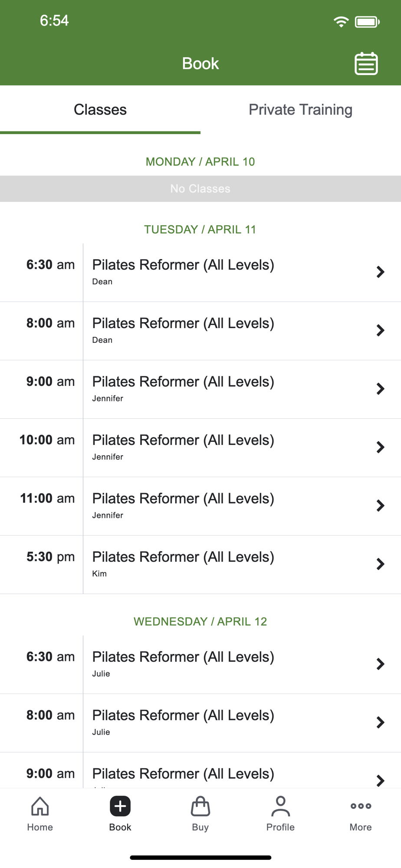Open Tuesday 10:00 am Pilates Reformer class
This screenshot has height=868, width=401.
tap(200, 448)
